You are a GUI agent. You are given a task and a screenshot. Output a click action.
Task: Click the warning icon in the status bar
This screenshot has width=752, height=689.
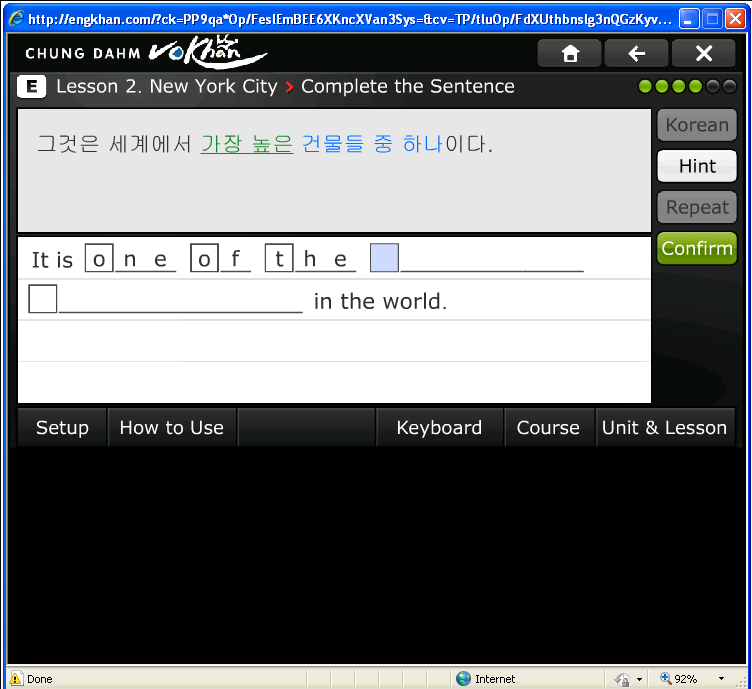tap(16, 678)
